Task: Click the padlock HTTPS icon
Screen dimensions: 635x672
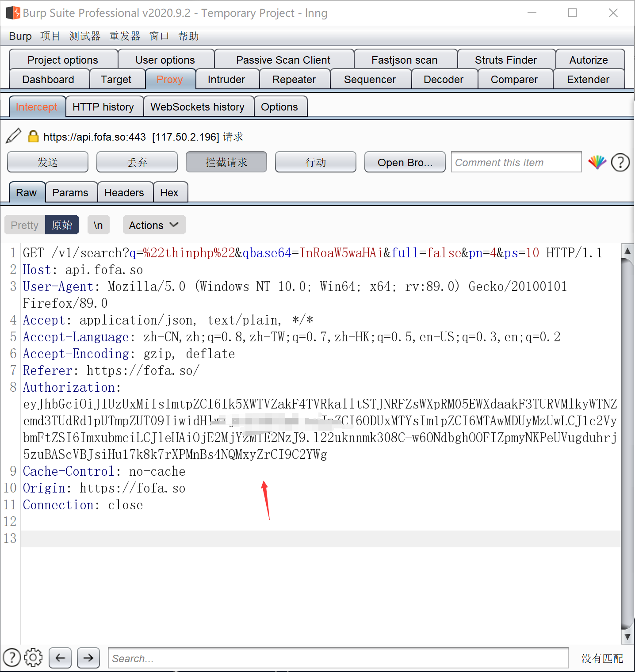Action: coord(33,136)
